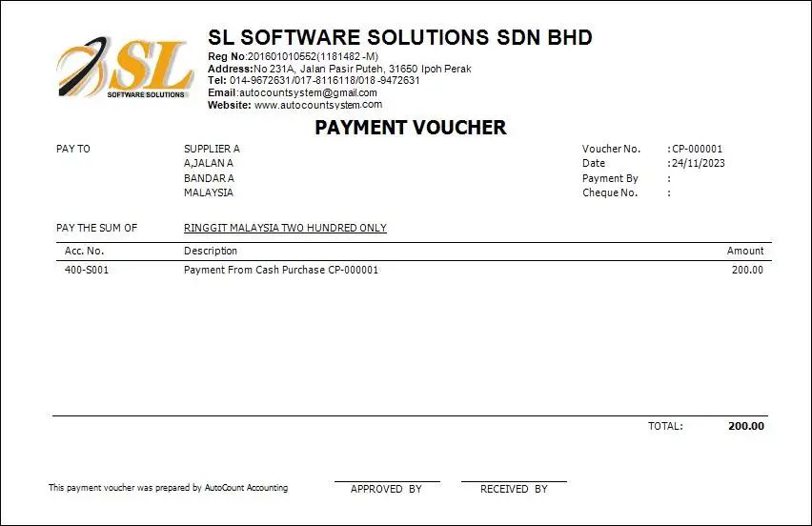Viewport: 812px width, 526px height.
Task: Click the APPROVED BY signature label
Action: 386,489
